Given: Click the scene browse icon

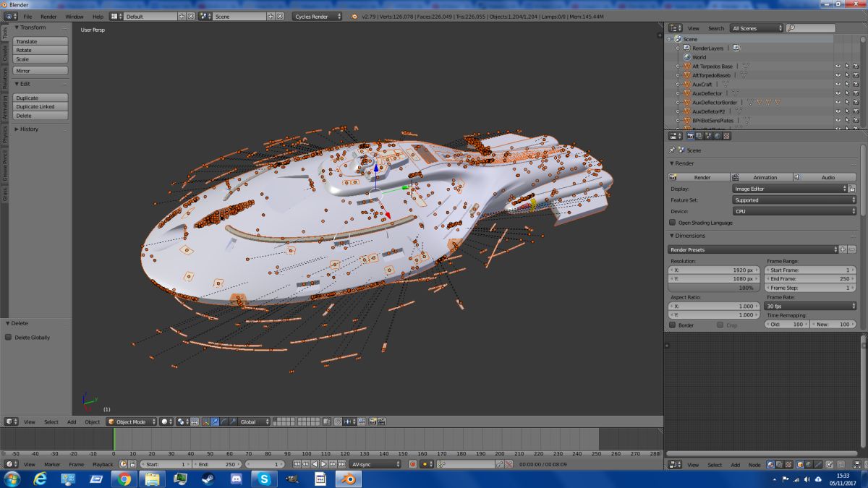Looking at the screenshot, I should (205, 16).
